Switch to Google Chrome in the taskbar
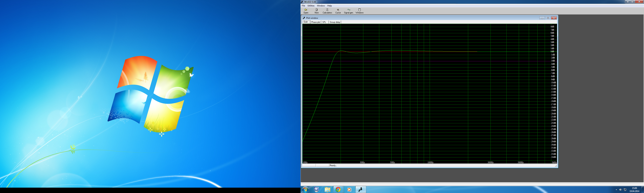The image size is (644, 193). click(338, 189)
